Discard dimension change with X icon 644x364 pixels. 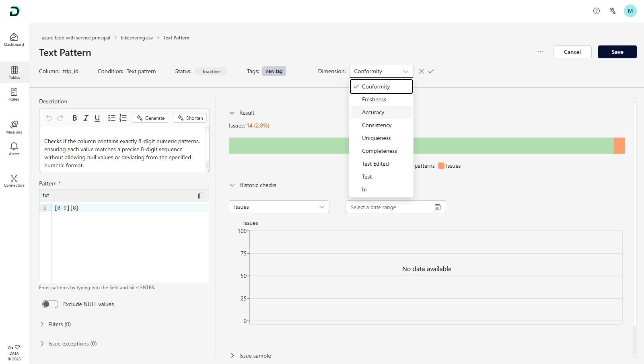coord(421,71)
